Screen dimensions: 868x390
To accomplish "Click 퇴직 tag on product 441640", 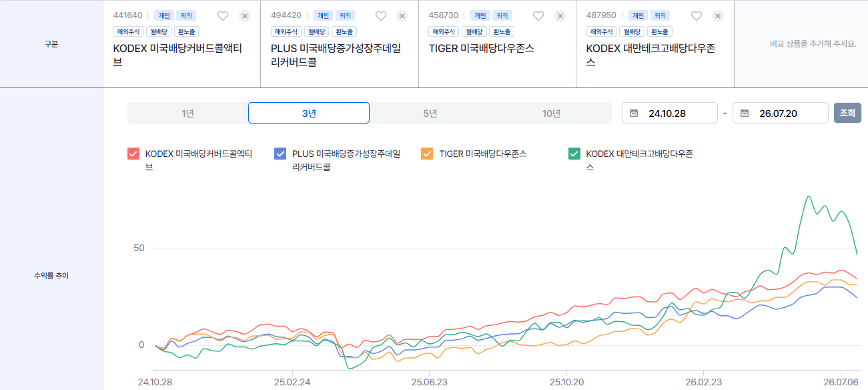I will [x=186, y=15].
